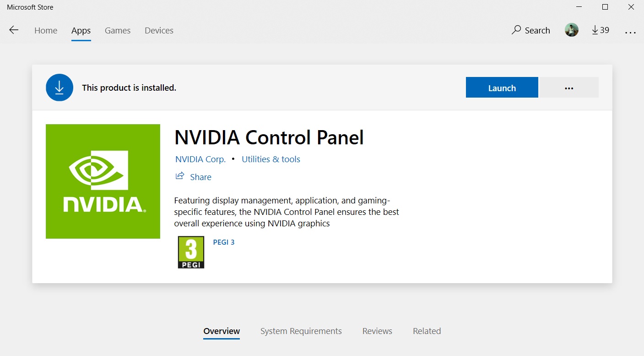Click the blue installed download circle icon
Viewport: 644px width, 356px height.
[x=60, y=88]
